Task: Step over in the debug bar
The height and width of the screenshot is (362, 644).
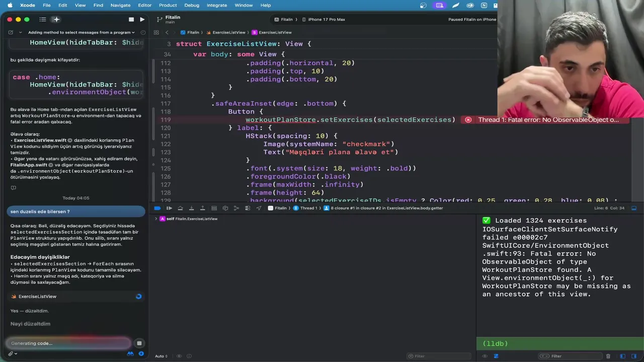Action: pos(180,208)
